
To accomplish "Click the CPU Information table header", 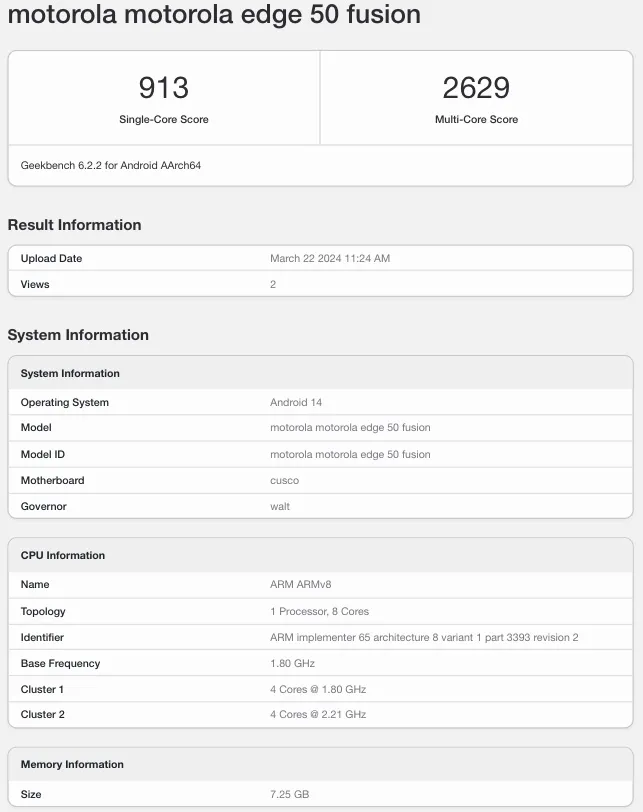I will [63, 555].
